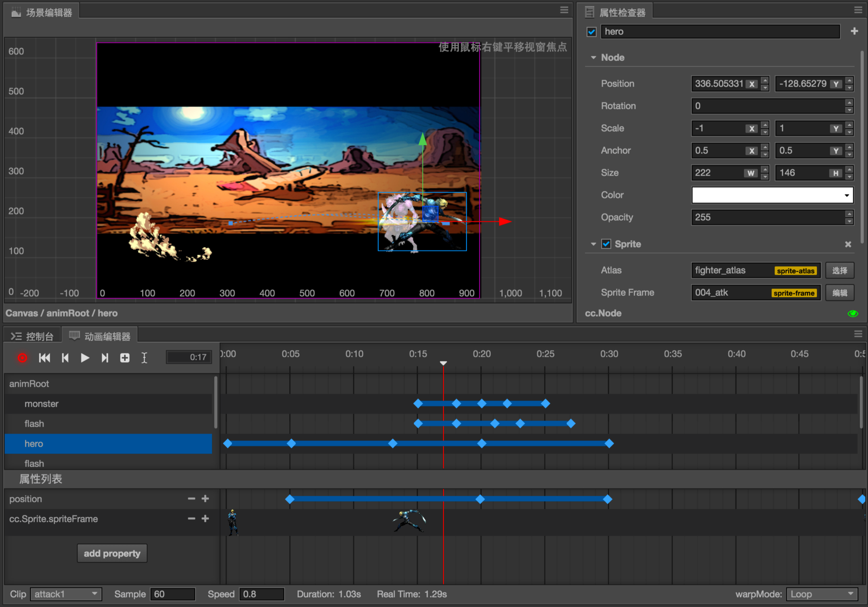Select the hero node row in timeline
Viewport: 868px width, 607px height.
click(108, 444)
